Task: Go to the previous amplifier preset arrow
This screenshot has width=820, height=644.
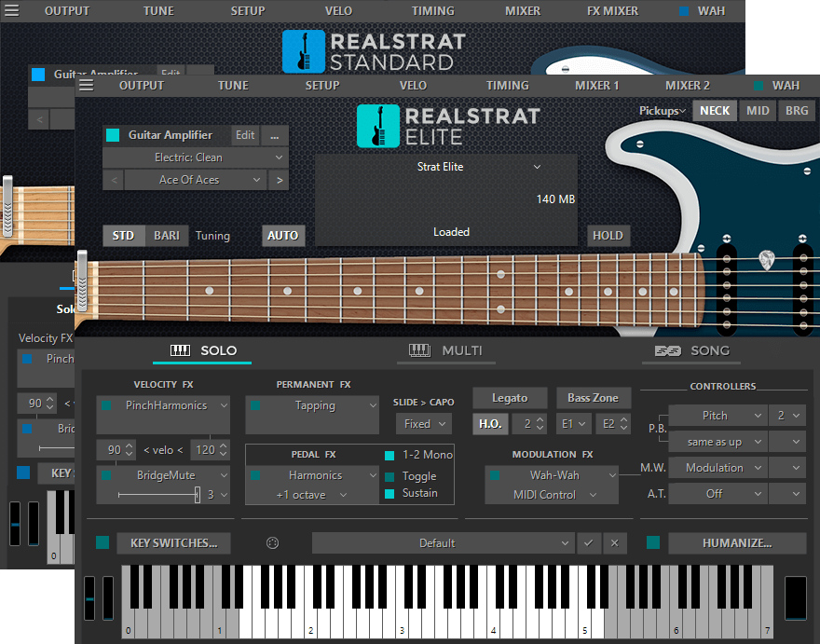Action: tap(113, 180)
